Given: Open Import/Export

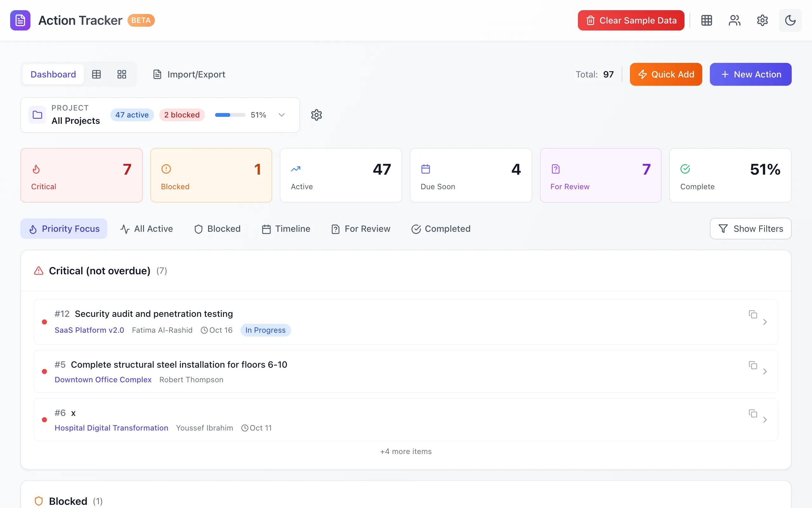Looking at the screenshot, I should point(189,74).
